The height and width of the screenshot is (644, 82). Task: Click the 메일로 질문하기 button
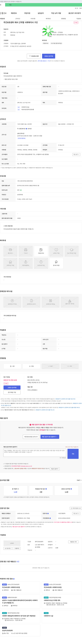tap(55, 469)
